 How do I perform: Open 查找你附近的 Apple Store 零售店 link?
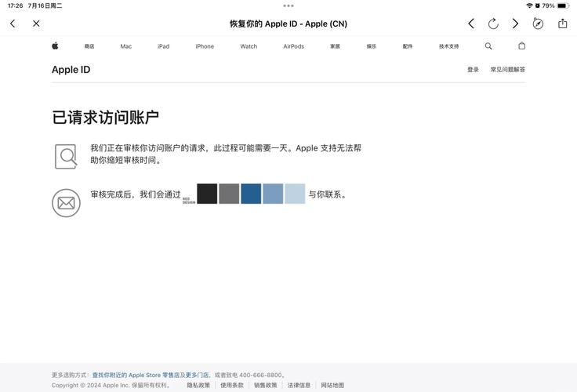(136, 375)
